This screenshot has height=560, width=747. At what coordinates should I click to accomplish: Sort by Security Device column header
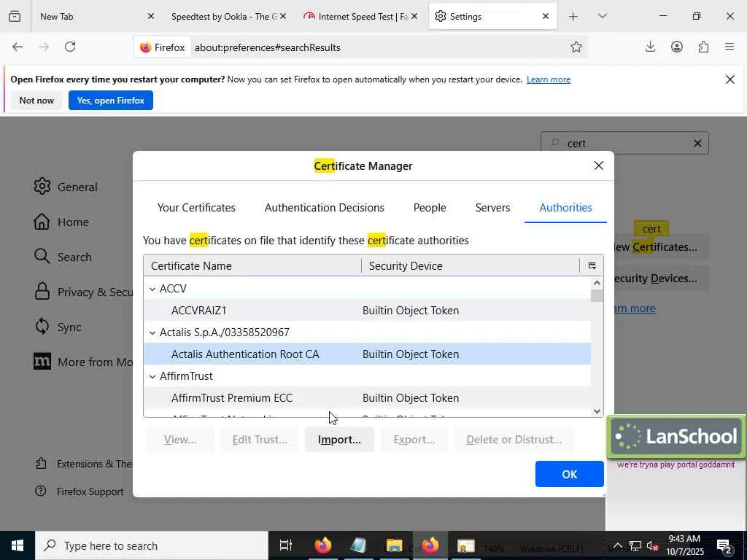(x=471, y=265)
